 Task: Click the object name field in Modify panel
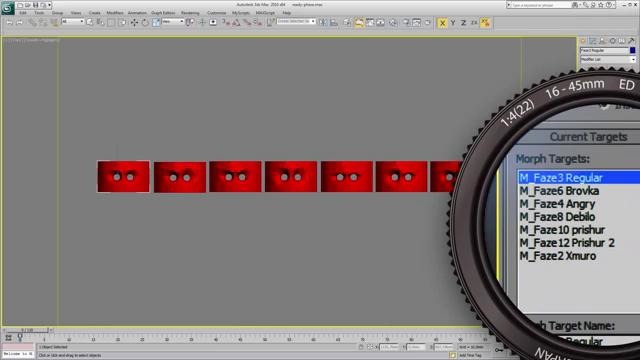click(x=604, y=50)
